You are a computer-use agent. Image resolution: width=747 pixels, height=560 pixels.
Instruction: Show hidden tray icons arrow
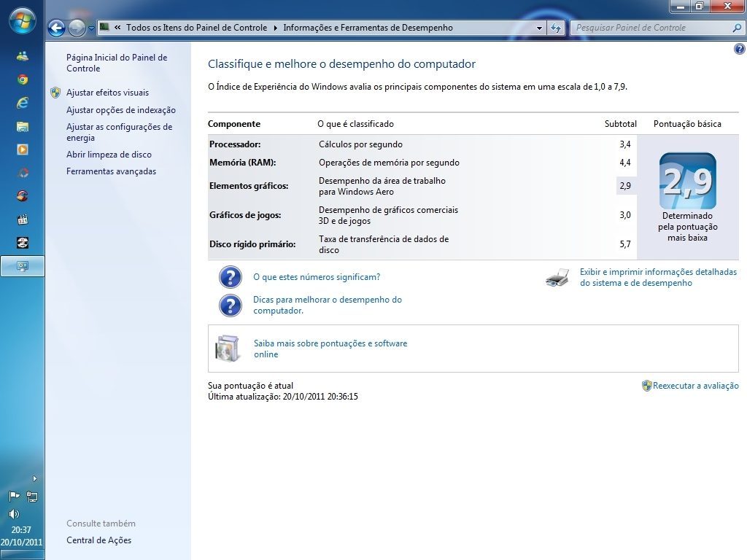click(x=34, y=478)
